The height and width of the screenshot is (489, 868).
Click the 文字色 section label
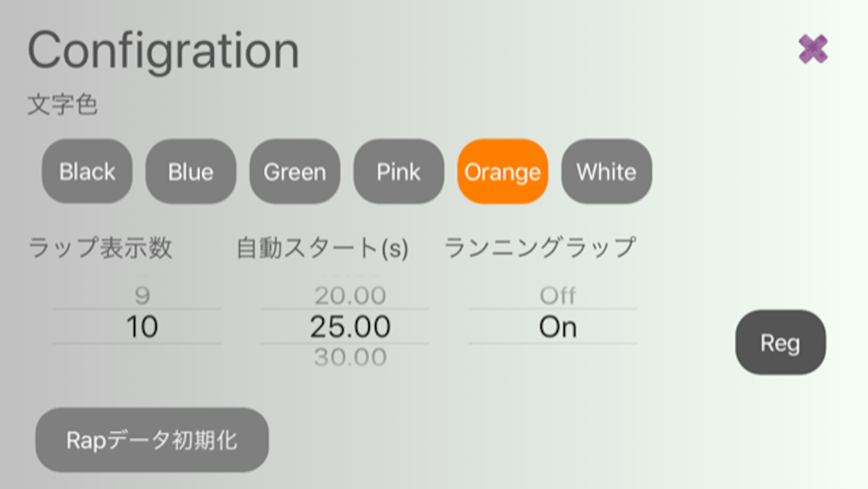tap(62, 104)
